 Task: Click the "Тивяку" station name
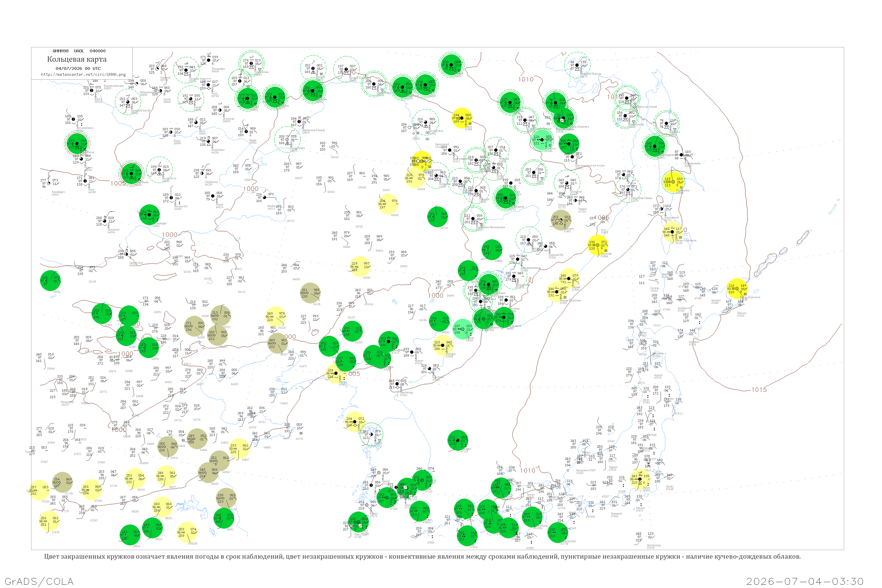582,209
